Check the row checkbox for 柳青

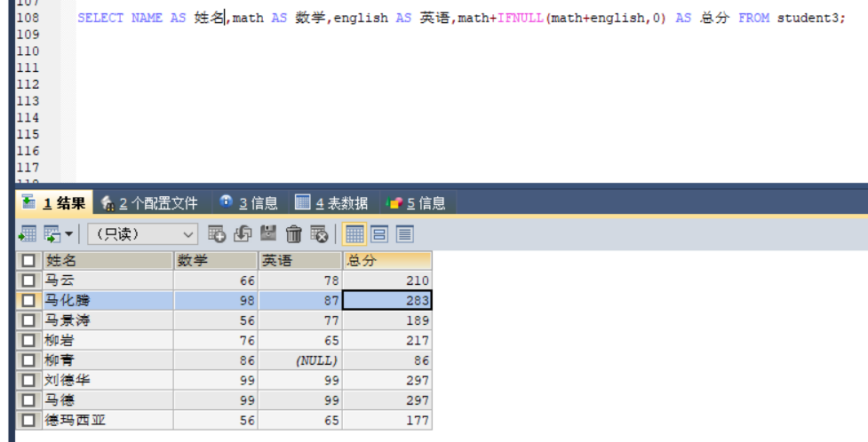point(28,360)
